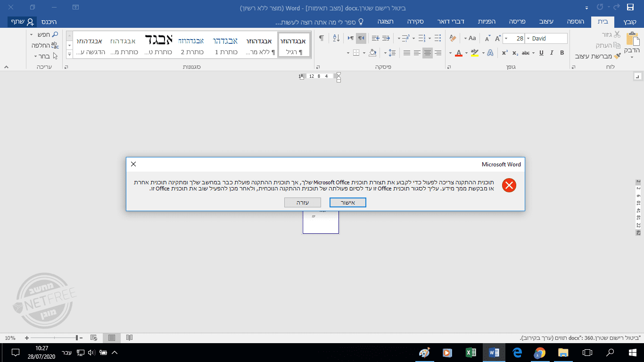Open the הוספה (Insert) ribbon tab
The image size is (644, 362).
[576, 22]
